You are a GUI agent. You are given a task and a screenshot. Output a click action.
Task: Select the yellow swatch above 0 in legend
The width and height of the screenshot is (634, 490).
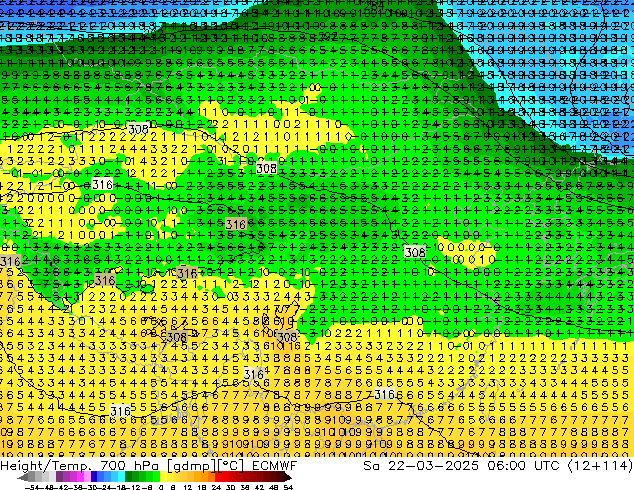click(x=163, y=476)
